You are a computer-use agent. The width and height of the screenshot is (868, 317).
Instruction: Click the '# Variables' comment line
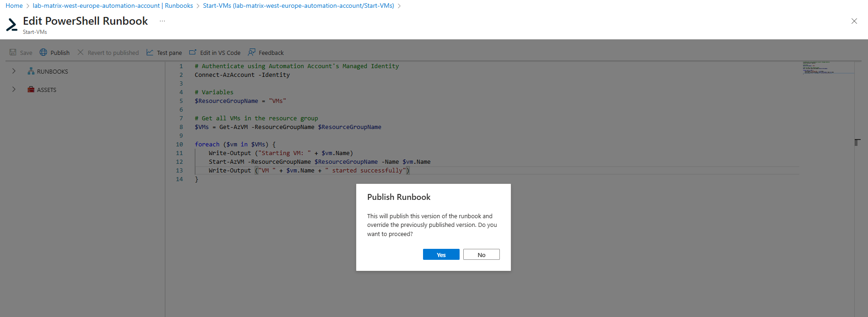[x=214, y=92]
